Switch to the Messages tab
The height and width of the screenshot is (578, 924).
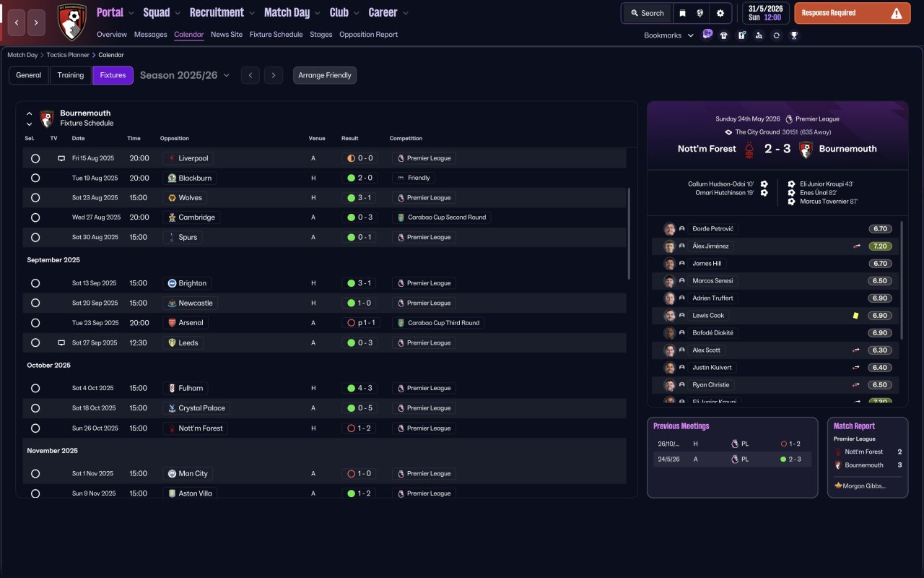150,35
